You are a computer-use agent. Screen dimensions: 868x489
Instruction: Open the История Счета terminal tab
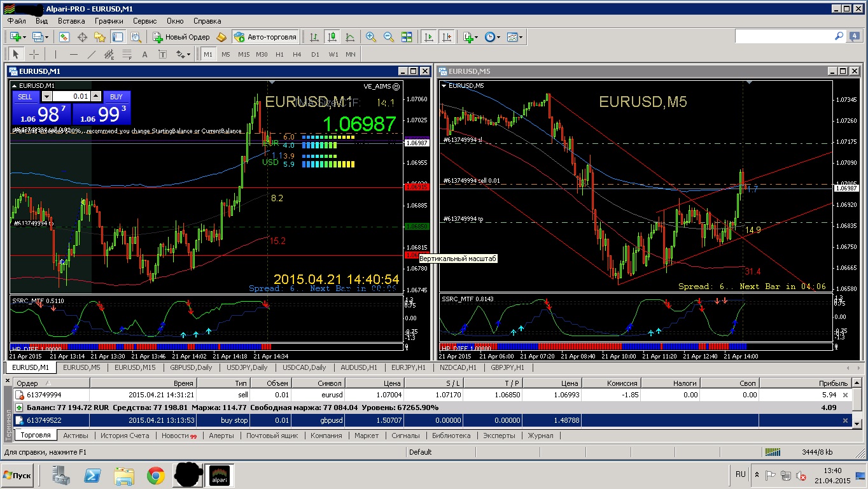pos(125,436)
